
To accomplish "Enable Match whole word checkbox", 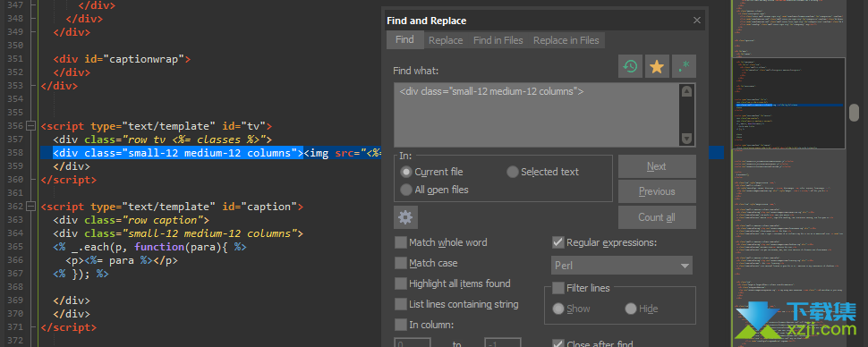I will point(400,242).
